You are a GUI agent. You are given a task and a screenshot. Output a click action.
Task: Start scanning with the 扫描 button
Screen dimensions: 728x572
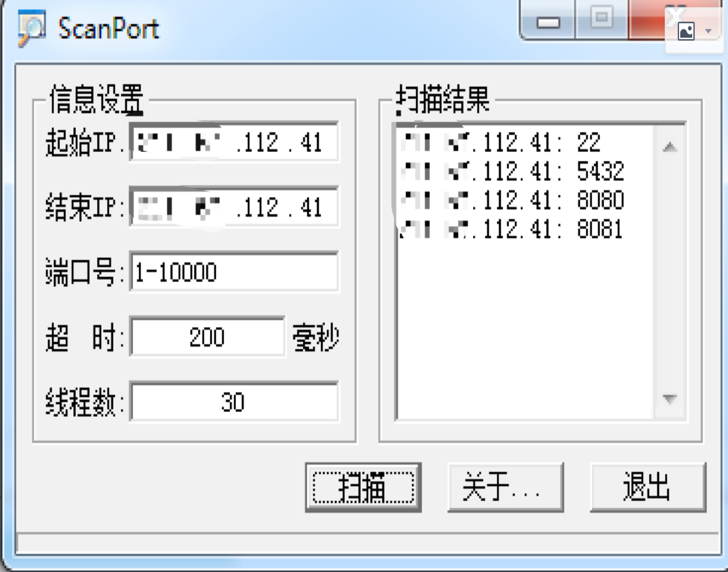[363, 487]
